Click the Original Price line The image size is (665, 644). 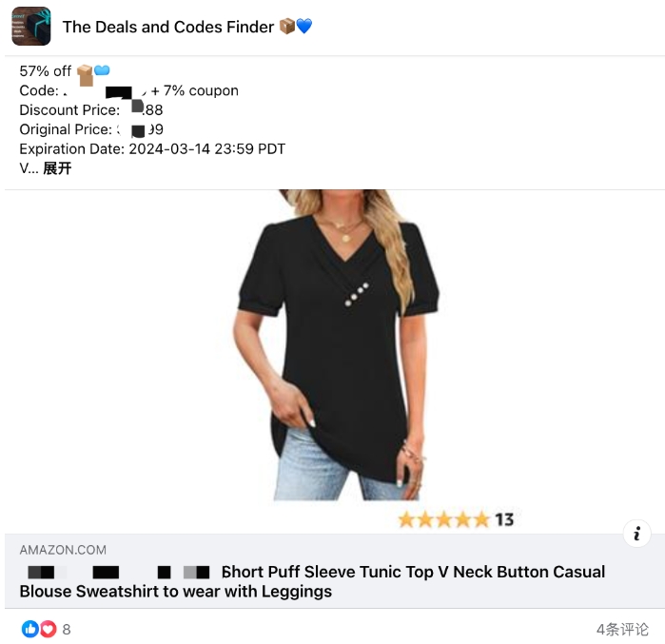91,129
